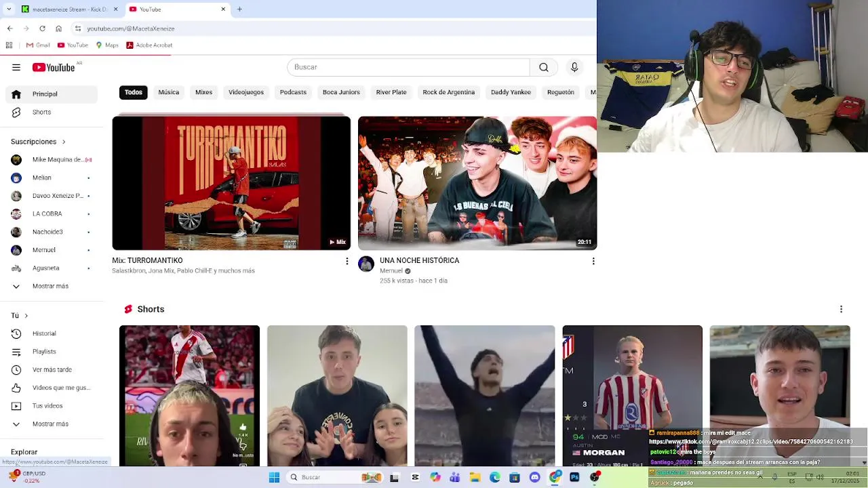
Task: Open Principal in the sidebar
Action: tap(52, 94)
